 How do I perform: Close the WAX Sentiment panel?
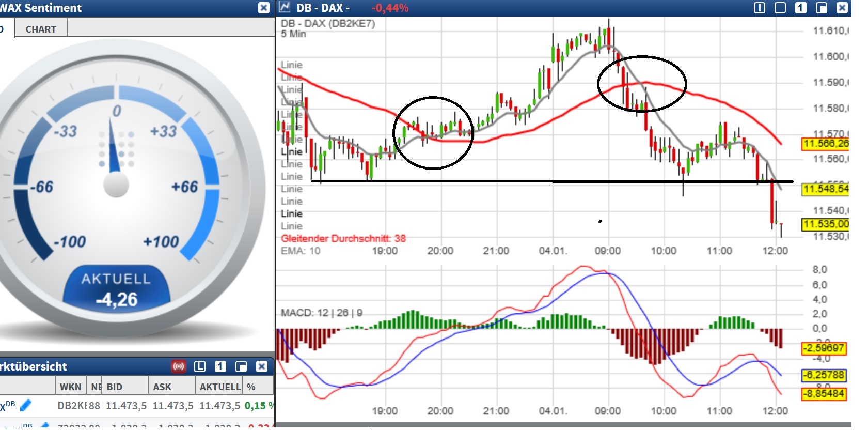pos(264,8)
